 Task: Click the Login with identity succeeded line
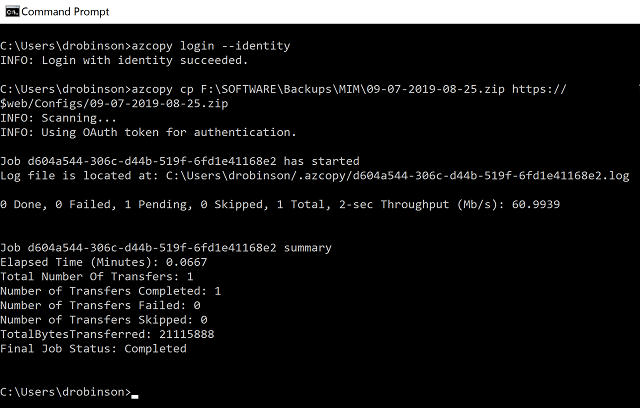(x=124, y=60)
